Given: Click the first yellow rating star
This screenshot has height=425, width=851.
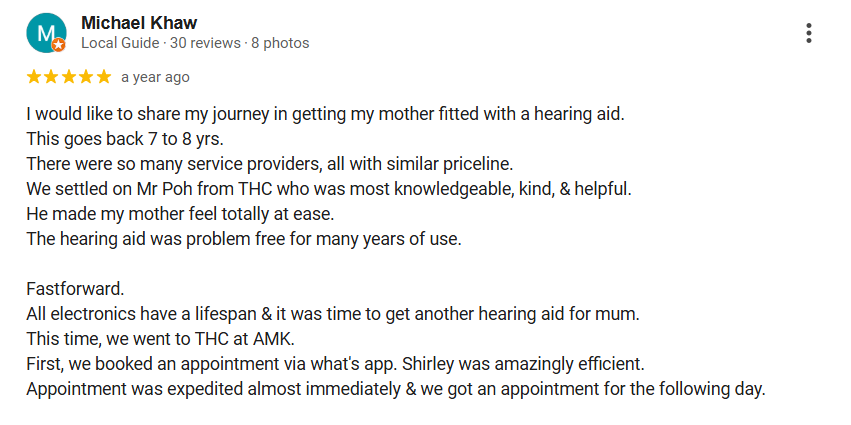Looking at the screenshot, I should point(34,77).
